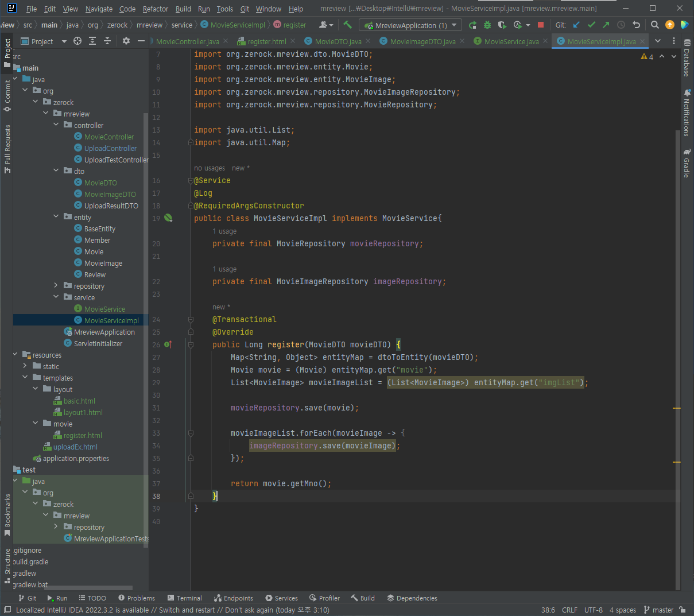The image size is (694, 616).
Task: Toggle the Bookmarks tool window
Action: point(7,515)
